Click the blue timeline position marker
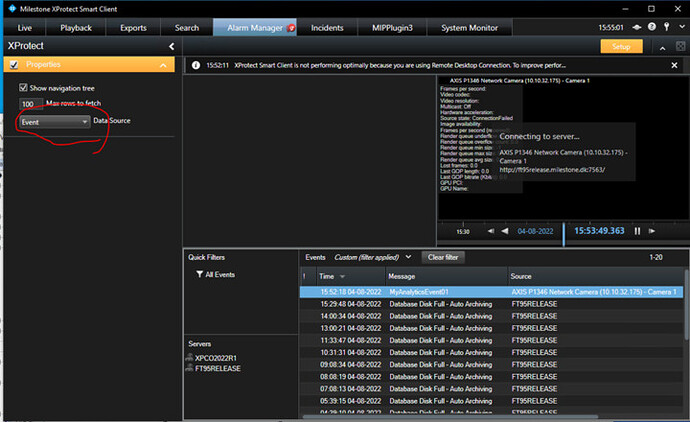This screenshot has width=690, height=422. [x=564, y=234]
